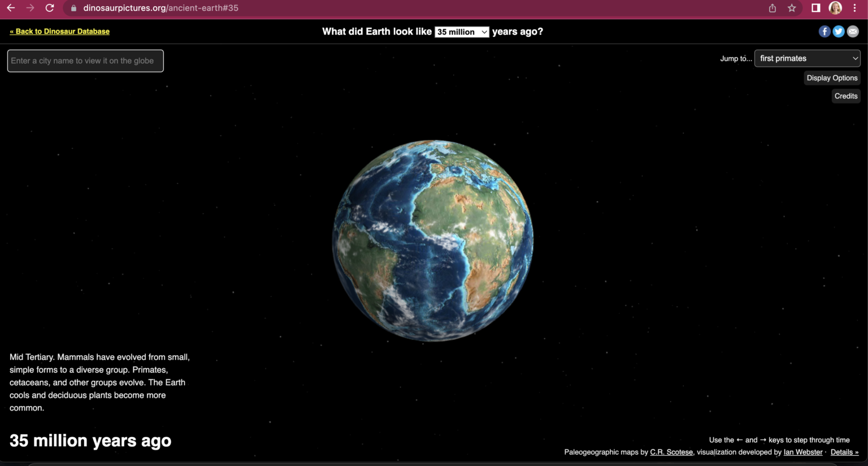
Task: Bookmark the page with the star icon
Action: (x=792, y=8)
